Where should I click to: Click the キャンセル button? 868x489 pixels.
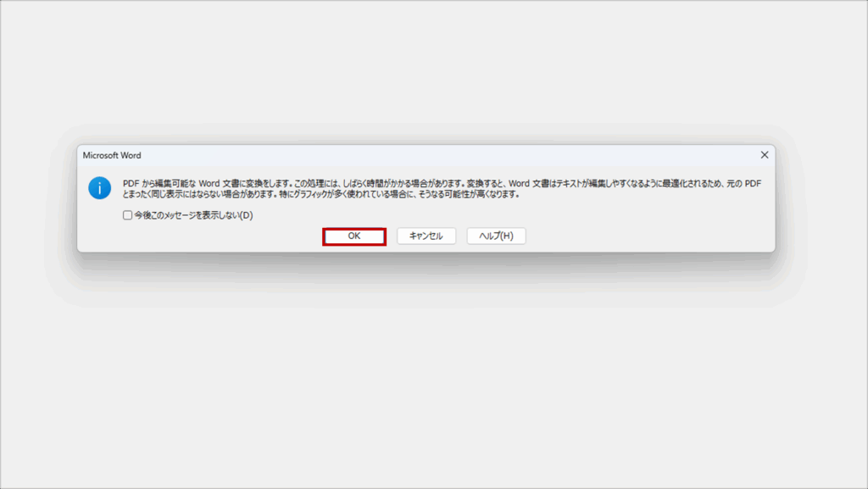426,236
